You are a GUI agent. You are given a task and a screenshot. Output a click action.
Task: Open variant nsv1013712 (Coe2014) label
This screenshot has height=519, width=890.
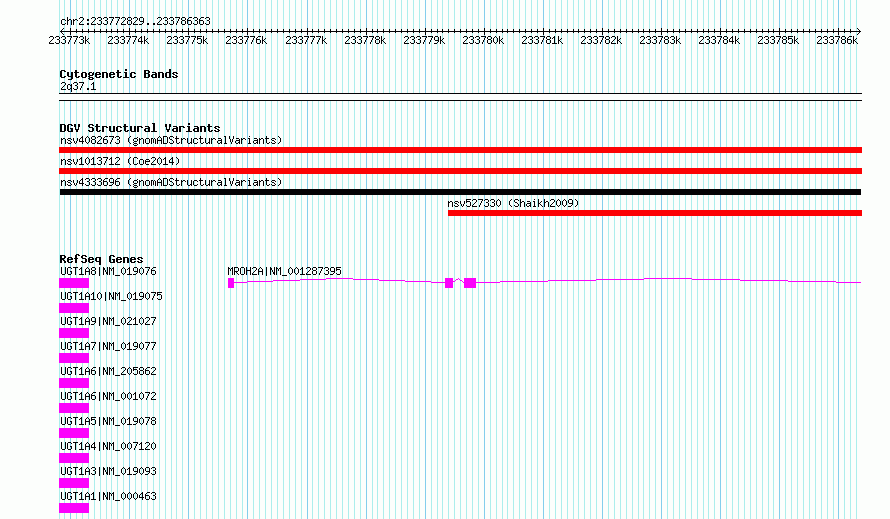[120, 161]
